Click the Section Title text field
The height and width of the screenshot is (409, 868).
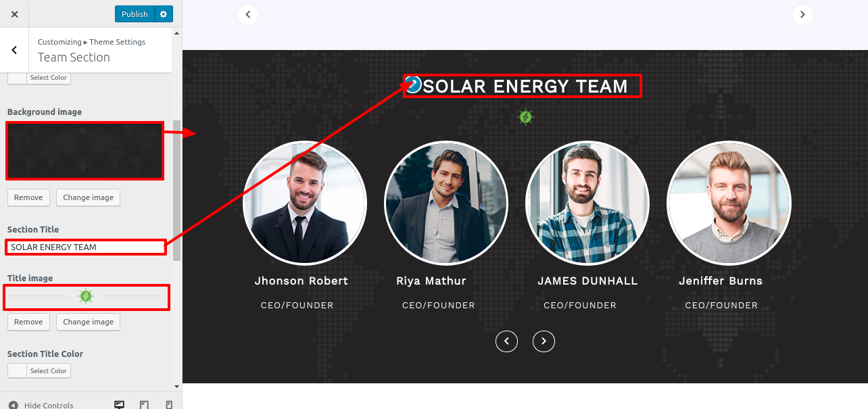click(x=85, y=247)
